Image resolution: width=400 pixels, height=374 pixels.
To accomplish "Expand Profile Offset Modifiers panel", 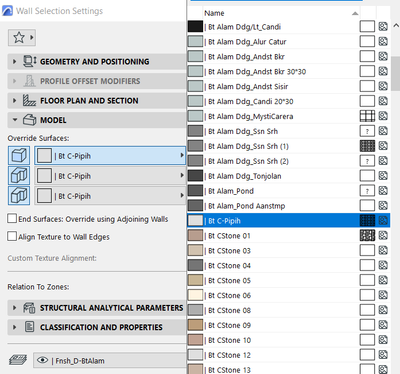I will pos(97,81).
